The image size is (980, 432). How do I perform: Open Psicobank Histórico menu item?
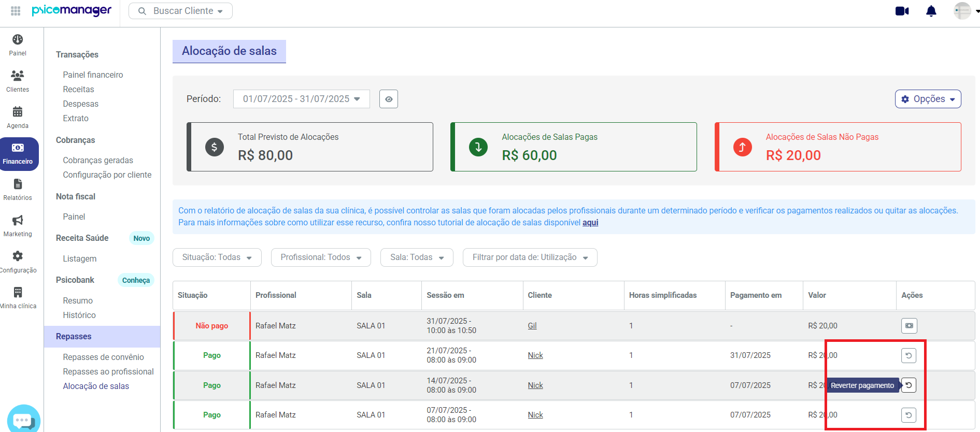(79, 315)
